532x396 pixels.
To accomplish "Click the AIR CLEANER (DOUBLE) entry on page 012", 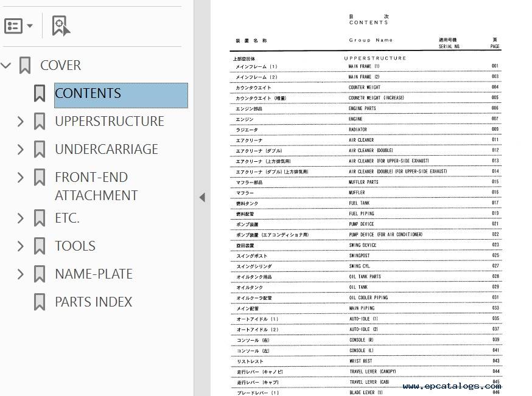I will coord(371,150).
